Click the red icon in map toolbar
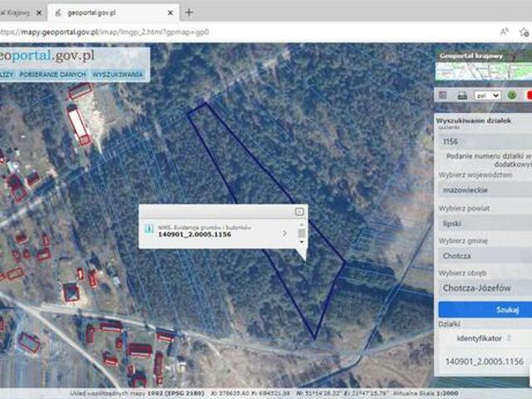The image size is (532, 399). tap(529, 95)
